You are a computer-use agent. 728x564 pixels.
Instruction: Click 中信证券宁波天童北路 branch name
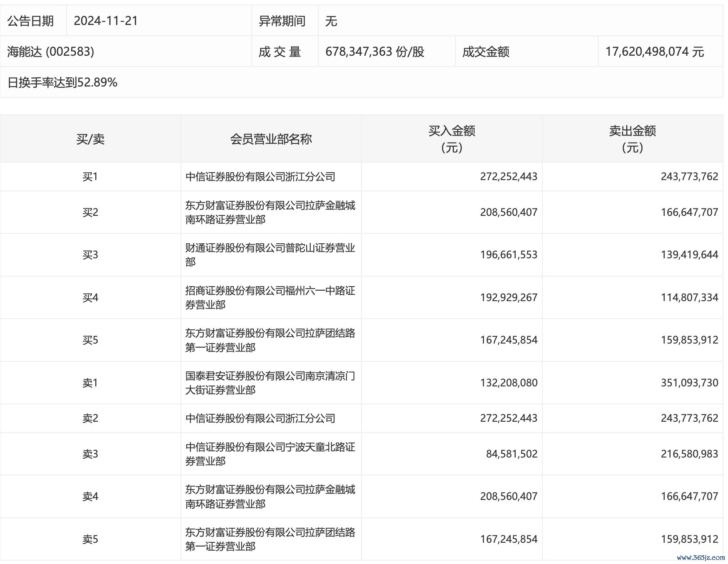(x=270, y=454)
